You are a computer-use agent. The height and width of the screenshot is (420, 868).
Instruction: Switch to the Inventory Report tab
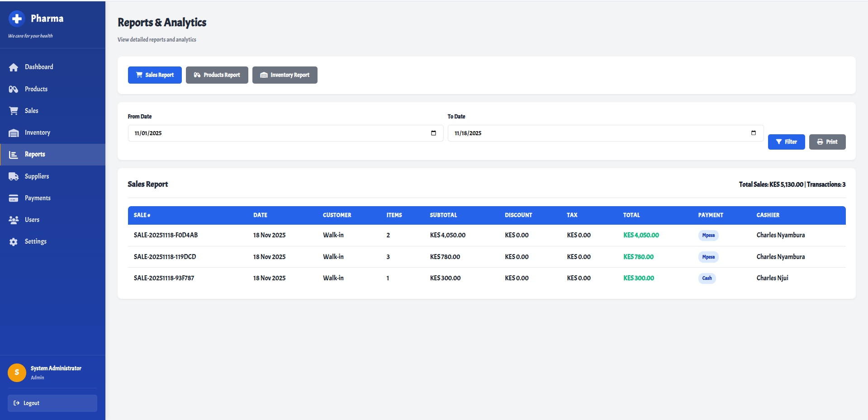pyautogui.click(x=285, y=75)
